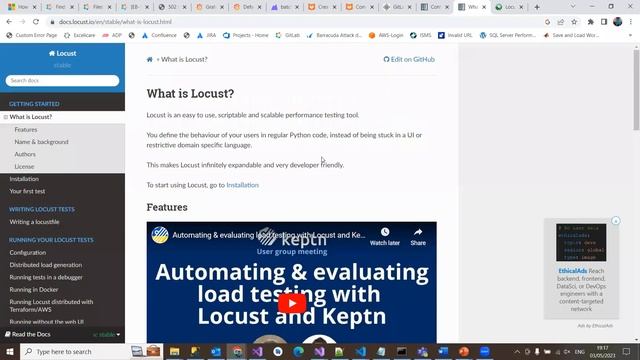Open the SQL Server Perform... bookmark

[x=508, y=36]
